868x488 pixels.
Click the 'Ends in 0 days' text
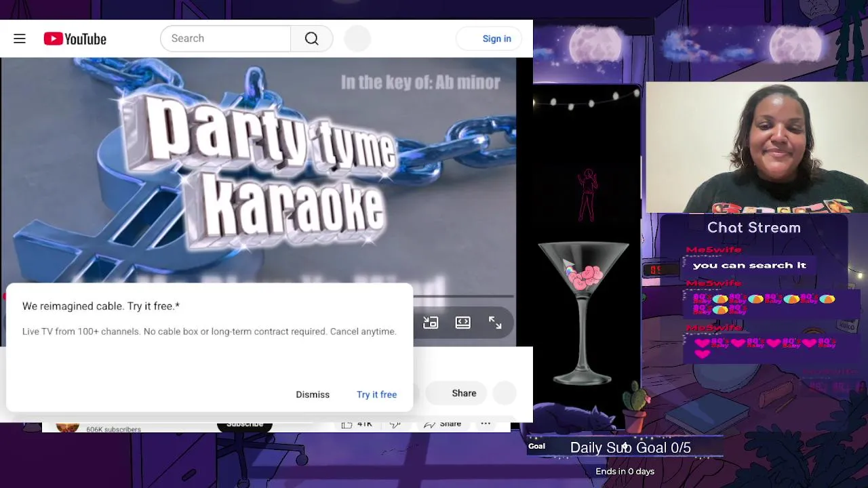coord(625,471)
